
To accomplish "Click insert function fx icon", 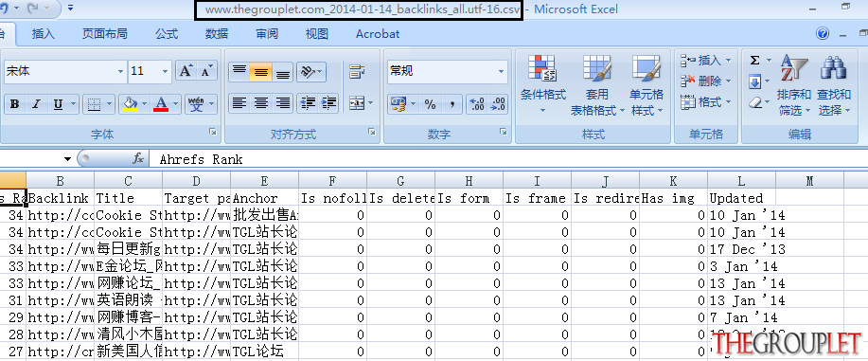I will pyautogui.click(x=138, y=159).
